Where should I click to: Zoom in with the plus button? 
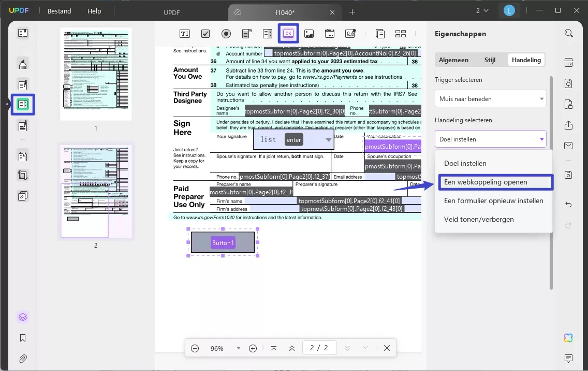[253, 348]
